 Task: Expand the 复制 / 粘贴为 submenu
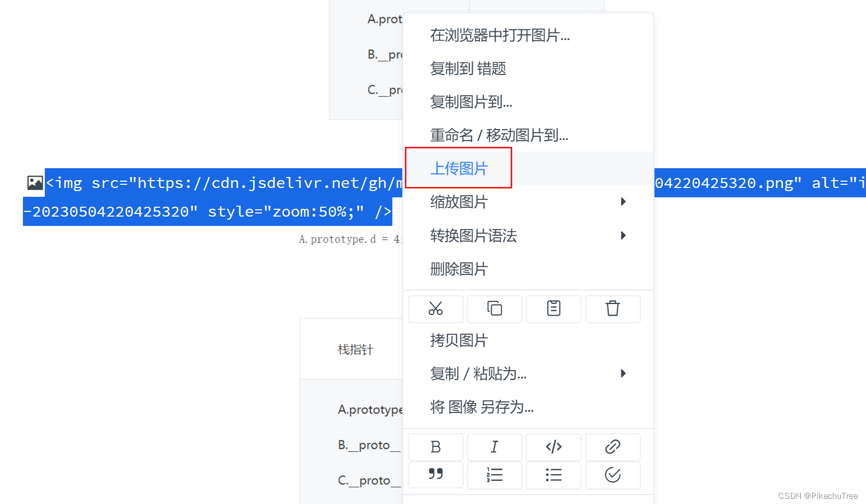coord(623,373)
